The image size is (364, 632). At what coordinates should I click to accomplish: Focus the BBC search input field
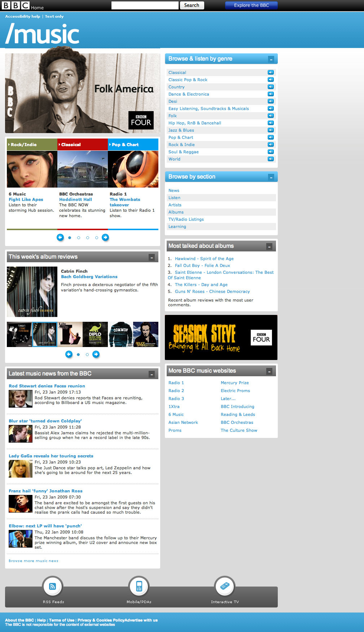click(145, 5)
